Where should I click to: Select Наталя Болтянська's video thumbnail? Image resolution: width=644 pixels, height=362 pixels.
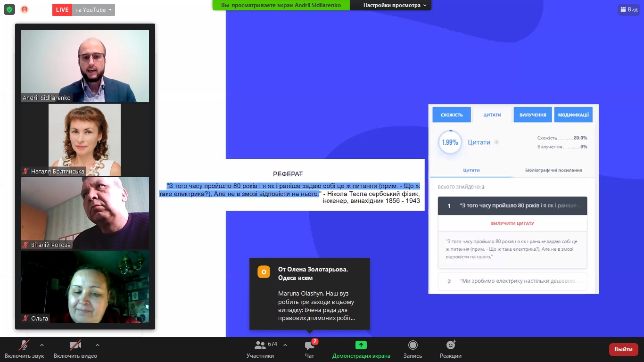(x=85, y=140)
